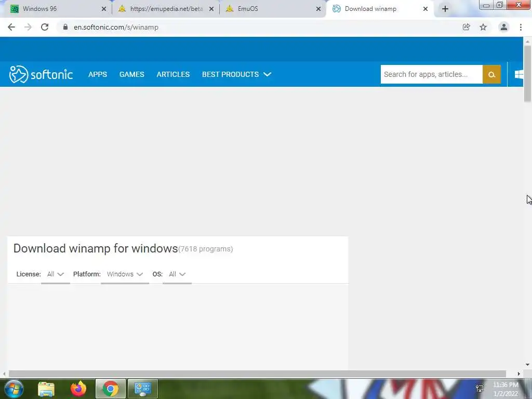Click the network tray icon
532x399 pixels.
480,389
